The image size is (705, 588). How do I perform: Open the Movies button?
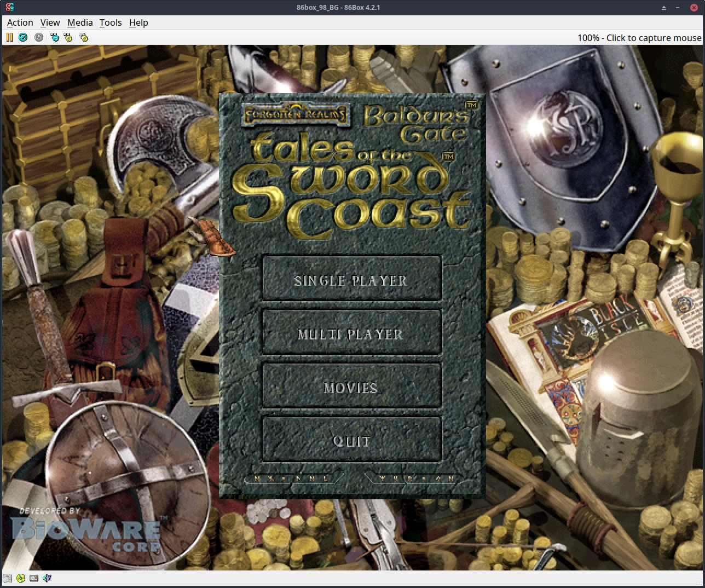pyautogui.click(x=351, y=386)
